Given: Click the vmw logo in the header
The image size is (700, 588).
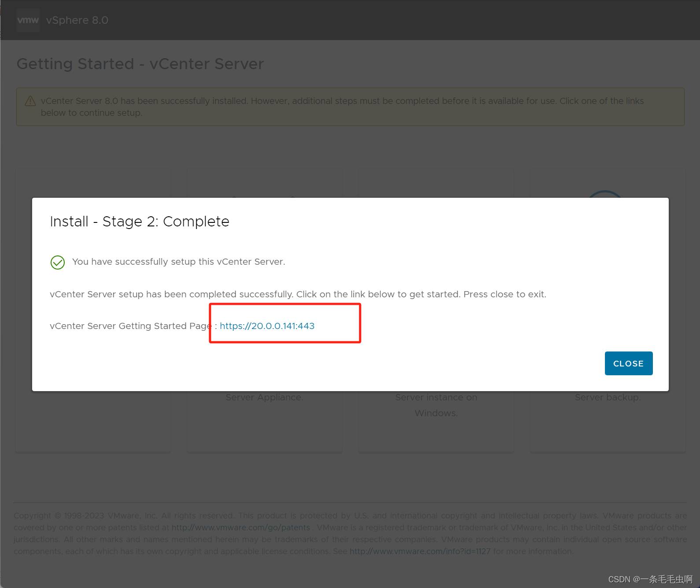Looking at the screenshot, I should (28, 20).
